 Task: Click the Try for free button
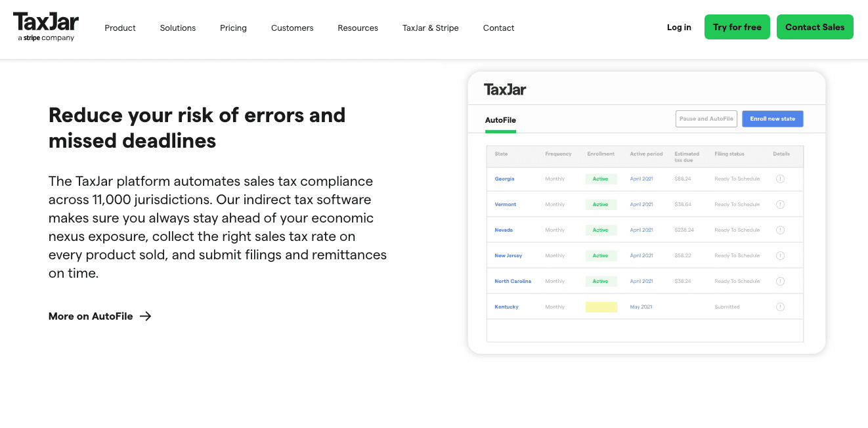point(737,27)
